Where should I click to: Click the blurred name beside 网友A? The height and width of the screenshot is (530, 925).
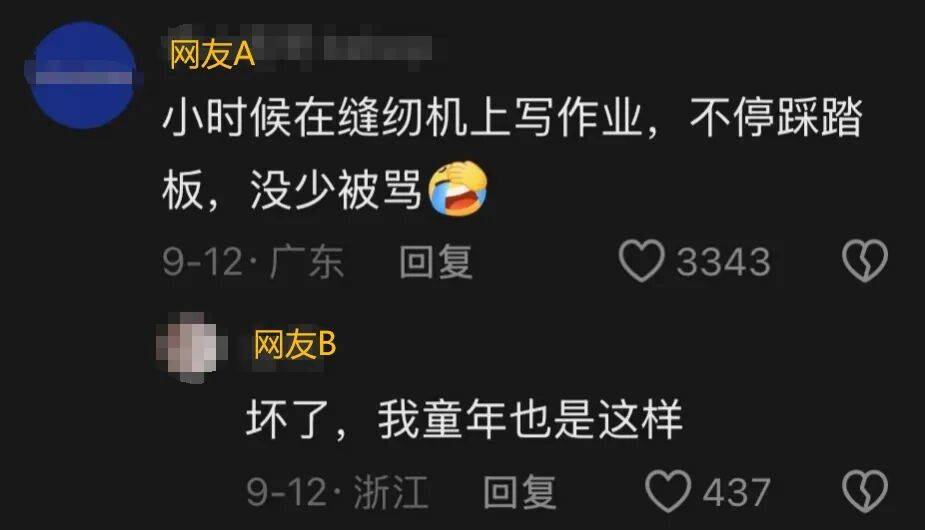(x=345, y=48)
